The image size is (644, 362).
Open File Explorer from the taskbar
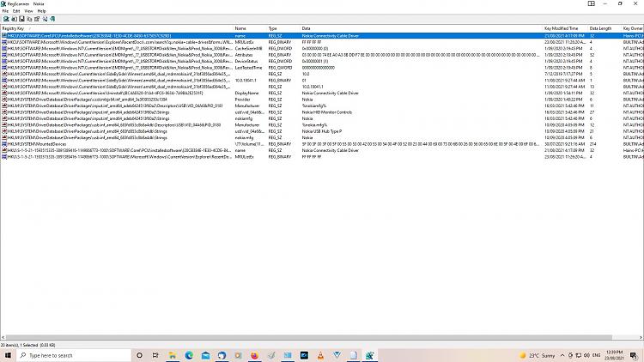click(173, 355)
